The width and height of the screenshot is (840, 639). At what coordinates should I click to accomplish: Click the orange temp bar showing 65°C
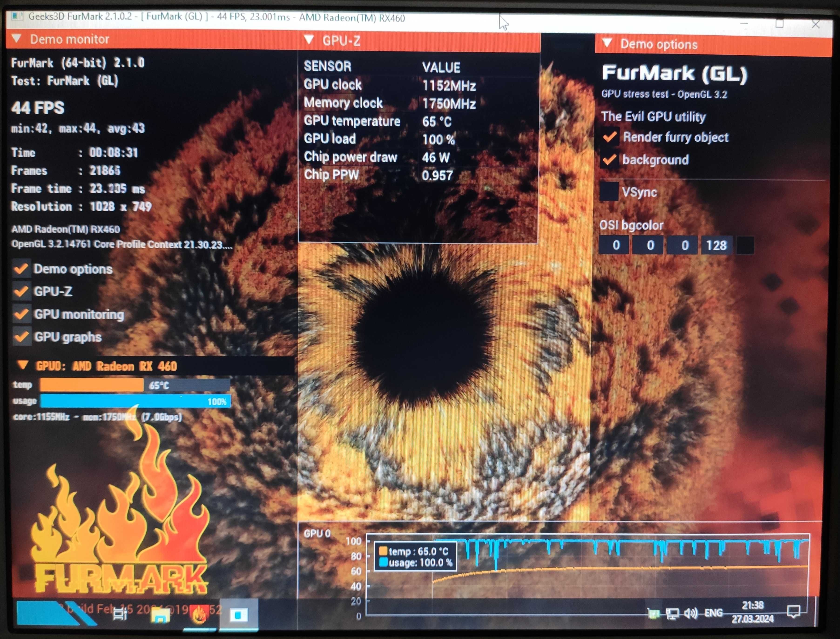click(x=135, y=385)
